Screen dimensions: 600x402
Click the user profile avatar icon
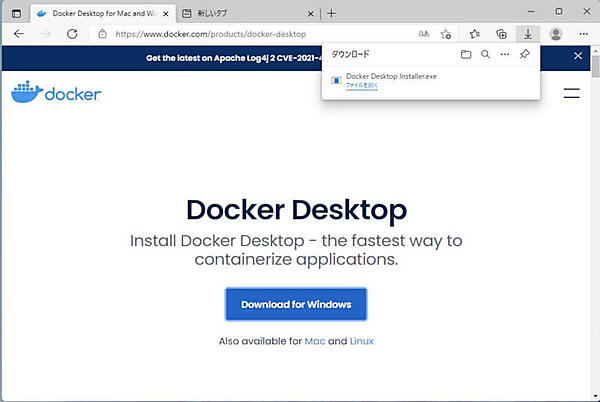point(556,33)
